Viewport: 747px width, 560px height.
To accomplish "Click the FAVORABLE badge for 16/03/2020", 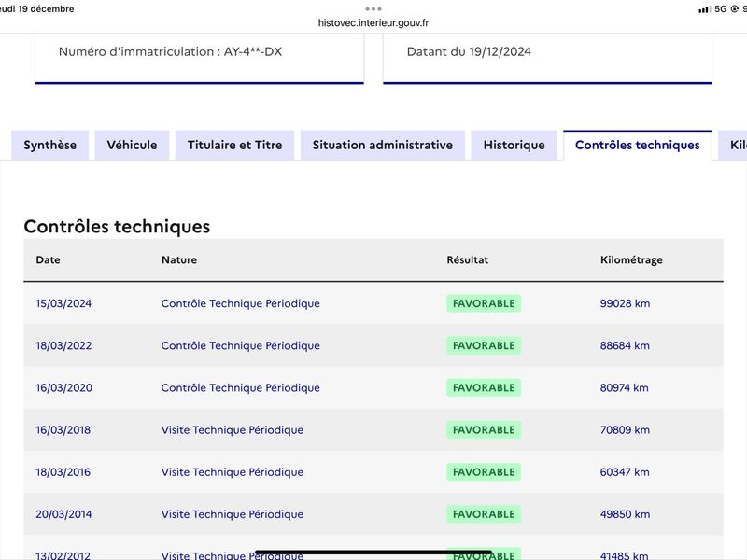I will tap(484, 387).
